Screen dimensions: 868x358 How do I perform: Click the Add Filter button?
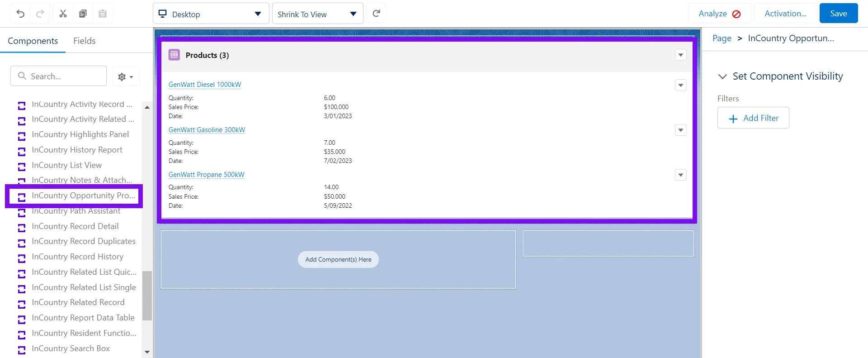(753, 118)
